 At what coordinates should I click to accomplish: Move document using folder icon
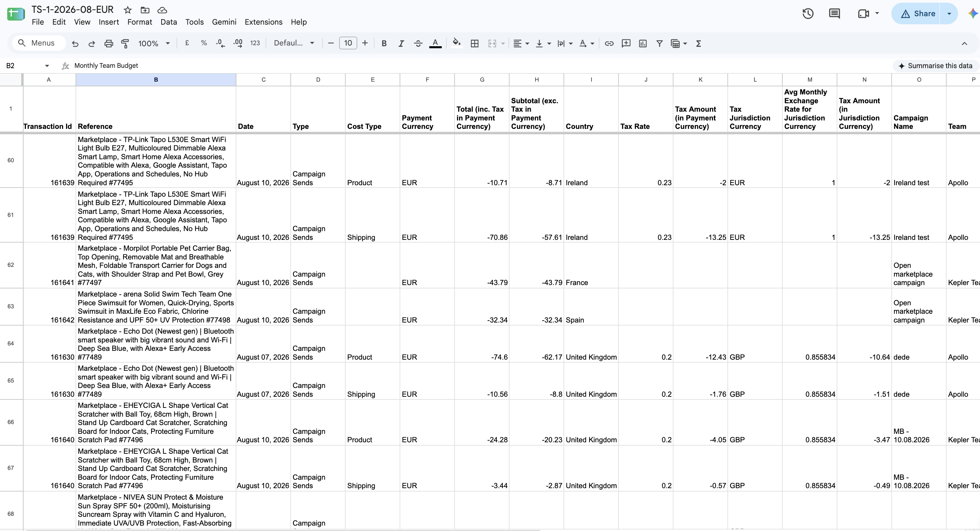(145, 10)
